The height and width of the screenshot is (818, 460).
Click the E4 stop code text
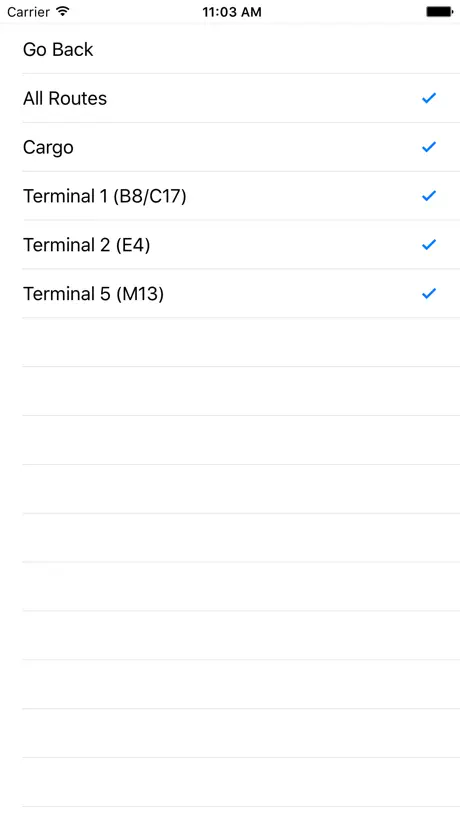pyautogui.click(x=133, y=245)
